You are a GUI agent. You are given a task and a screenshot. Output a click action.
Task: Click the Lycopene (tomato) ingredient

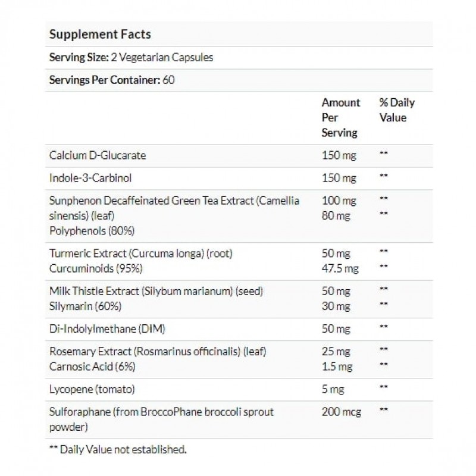tap(92, 389)
